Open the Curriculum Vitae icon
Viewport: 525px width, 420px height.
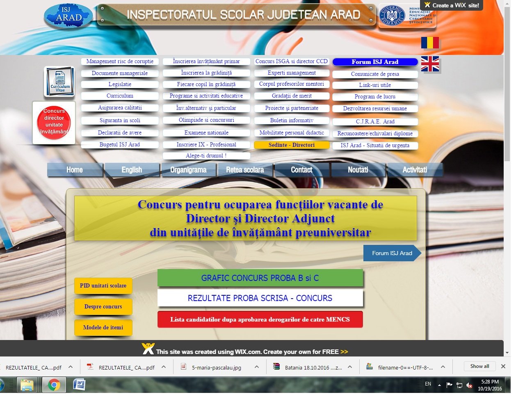pyautogui.click(x=60, y=82)
